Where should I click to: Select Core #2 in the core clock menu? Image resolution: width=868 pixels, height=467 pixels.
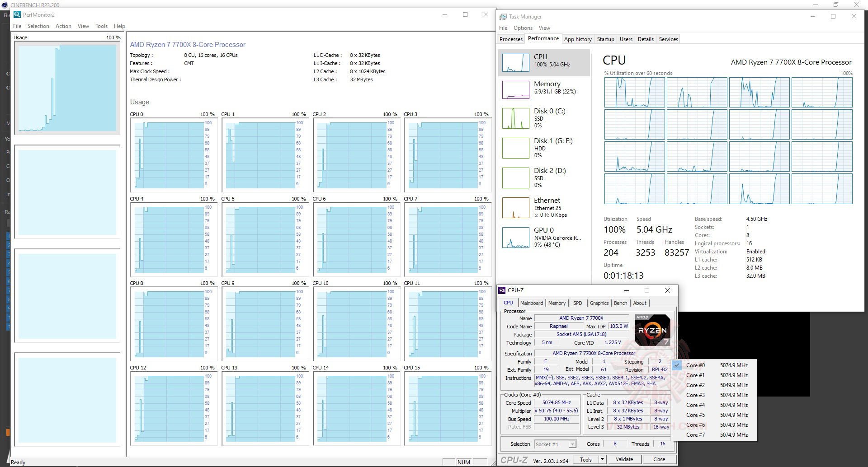[714, 385]
